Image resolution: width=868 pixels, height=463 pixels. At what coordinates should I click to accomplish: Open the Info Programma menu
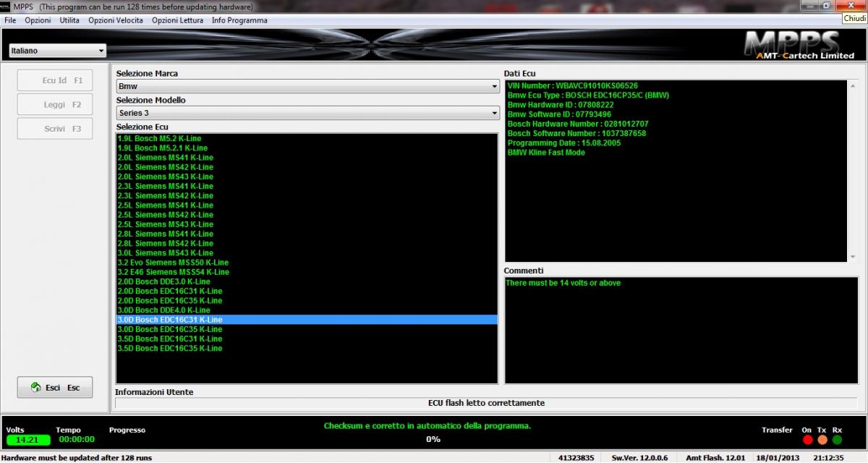point(239,20)
